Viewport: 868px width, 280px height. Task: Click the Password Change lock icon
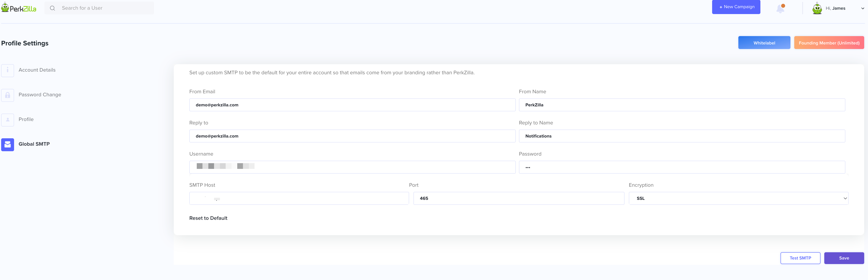tap(7, 95)
